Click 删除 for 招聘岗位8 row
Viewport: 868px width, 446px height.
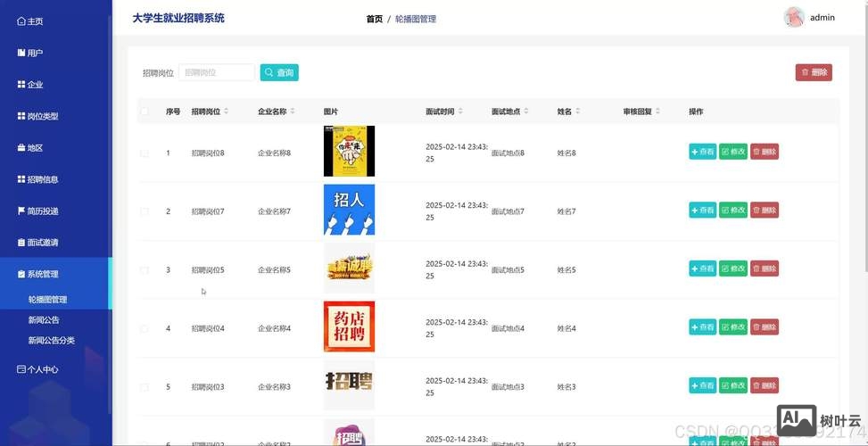pyautogui.click(x=765, y=152)
